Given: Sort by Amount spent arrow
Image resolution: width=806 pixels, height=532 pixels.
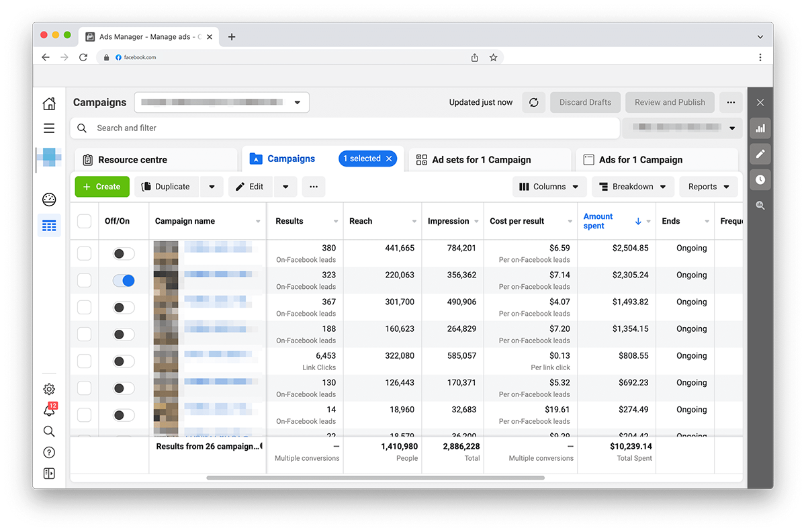Looking at the screenshot, I should (x=638, y=221).
